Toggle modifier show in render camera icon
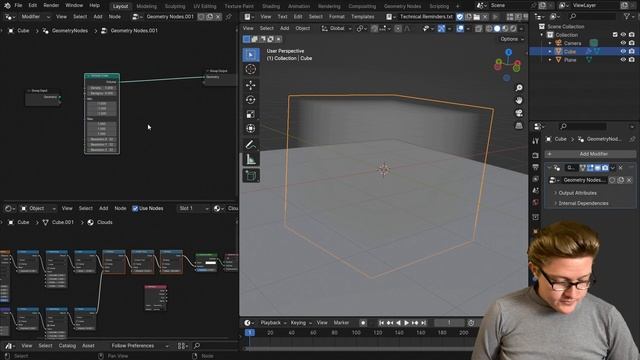This screenshot has width=640, height=360. [x=605, y=168]
